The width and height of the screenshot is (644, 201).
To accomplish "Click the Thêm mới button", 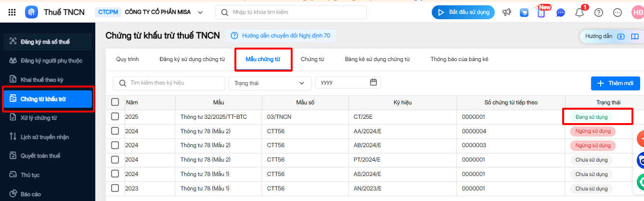I will point(615,83).
